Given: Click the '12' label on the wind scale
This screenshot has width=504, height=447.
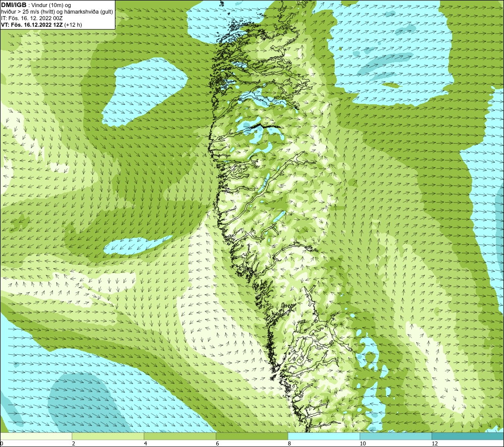Looking at the screenshot, I should [435, 444].
